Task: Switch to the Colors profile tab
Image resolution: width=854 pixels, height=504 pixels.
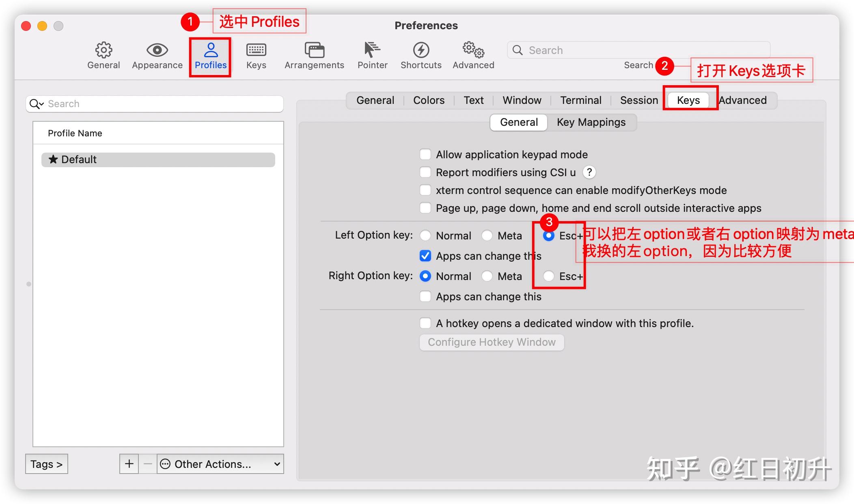Action: [429, 100]
